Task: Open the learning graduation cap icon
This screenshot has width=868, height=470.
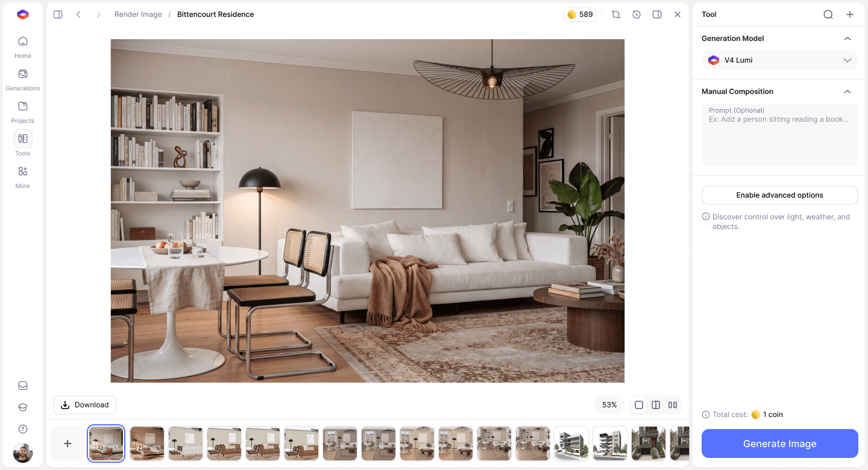Action: pyautogui.click(x=23, y=407)
